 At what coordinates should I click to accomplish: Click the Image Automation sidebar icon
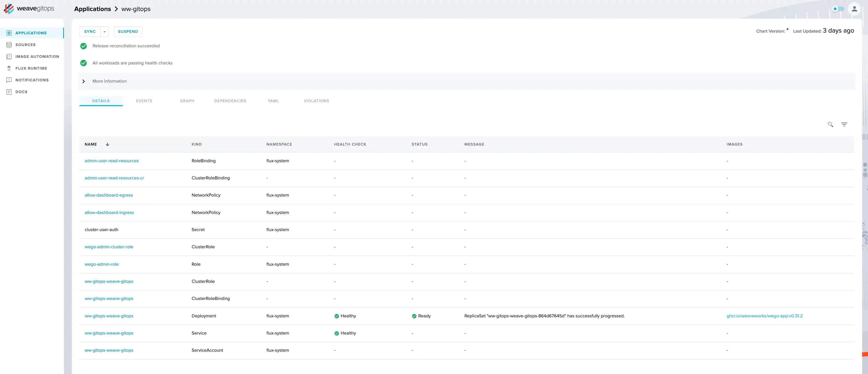9,57
